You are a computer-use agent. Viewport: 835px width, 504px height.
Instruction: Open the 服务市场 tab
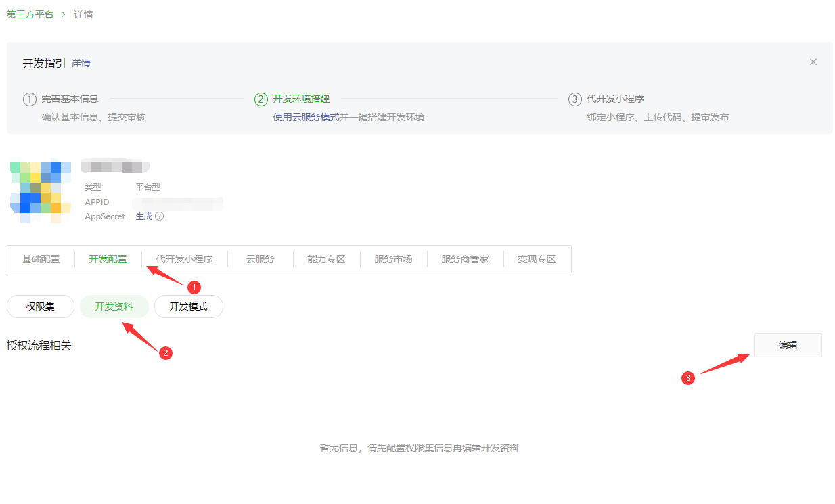pyautogui.click(x=393, y=259)
